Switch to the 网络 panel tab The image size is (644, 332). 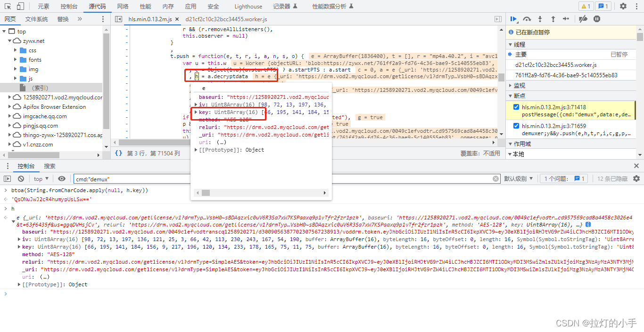[x=123, y=6]
